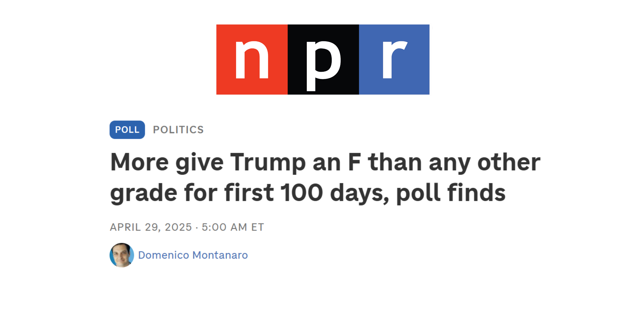The width and height of the screenshot is (644, 322).
Task: Click the black 'p' block of NPR logo
Action: 323,60
